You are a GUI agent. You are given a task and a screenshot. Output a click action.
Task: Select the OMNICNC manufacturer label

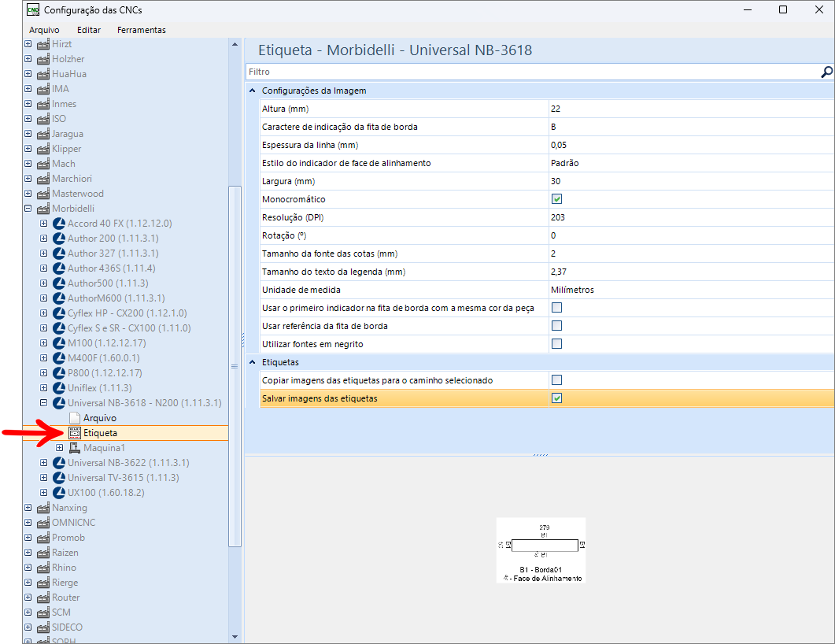click(x=73, y=523)
